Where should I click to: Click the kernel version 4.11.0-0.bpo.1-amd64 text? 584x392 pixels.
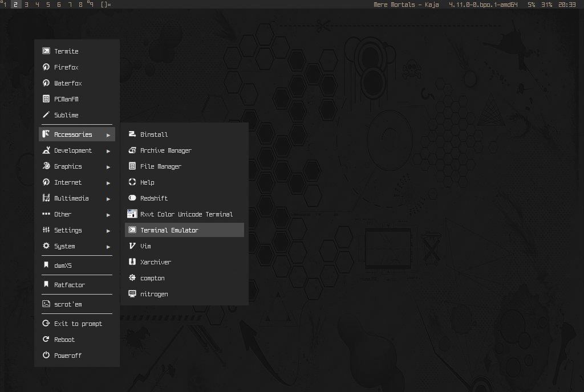[x=483, y=5]
